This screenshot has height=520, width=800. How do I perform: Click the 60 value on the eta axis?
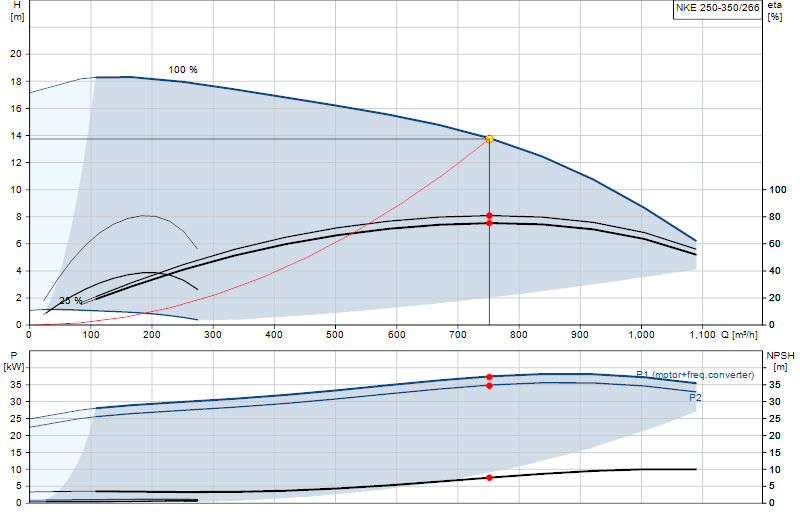(x=775, y=243)
